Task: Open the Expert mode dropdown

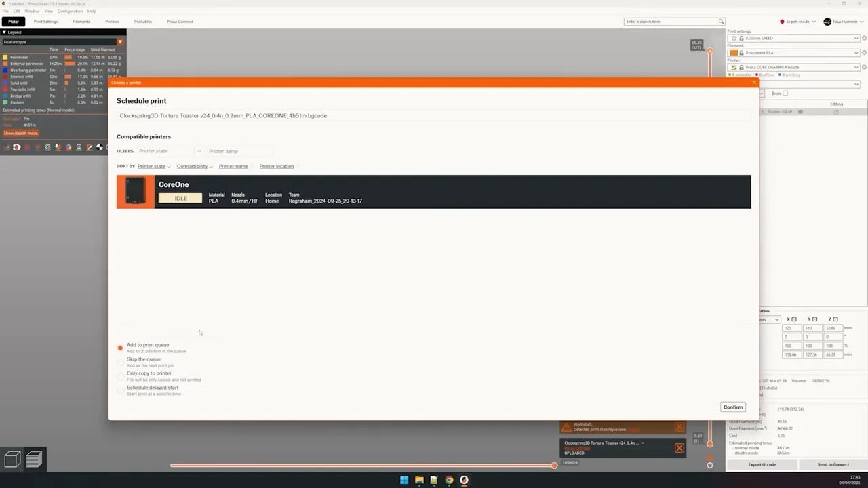Action: [798, 22]
